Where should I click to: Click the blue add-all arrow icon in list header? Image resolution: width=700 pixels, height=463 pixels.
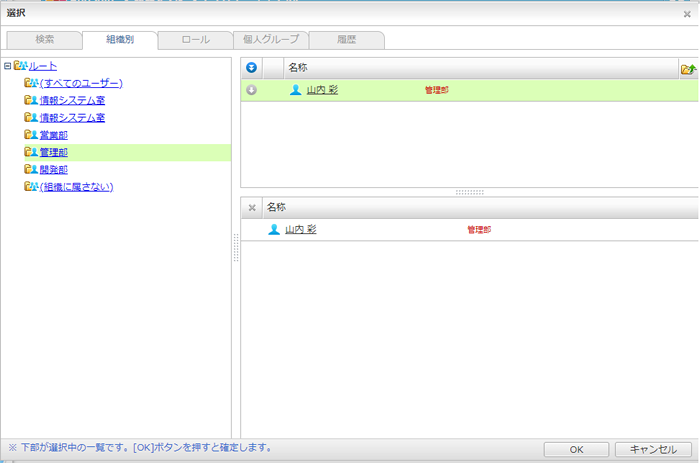(x=251, y=68)
